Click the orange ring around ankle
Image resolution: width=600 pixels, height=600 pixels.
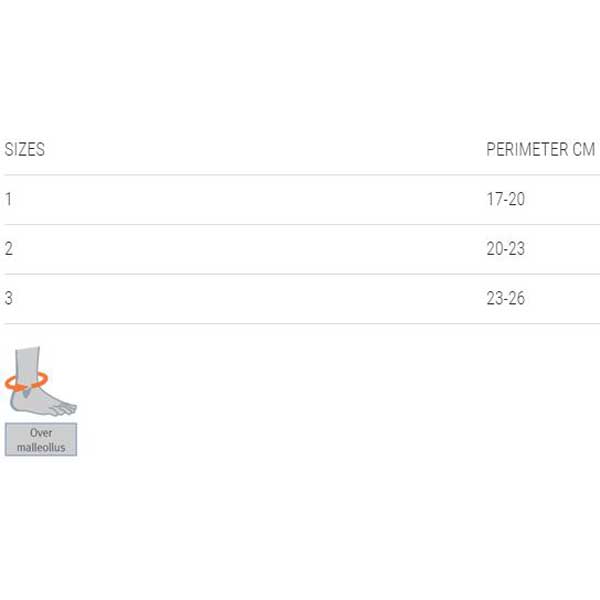[26, 382]
